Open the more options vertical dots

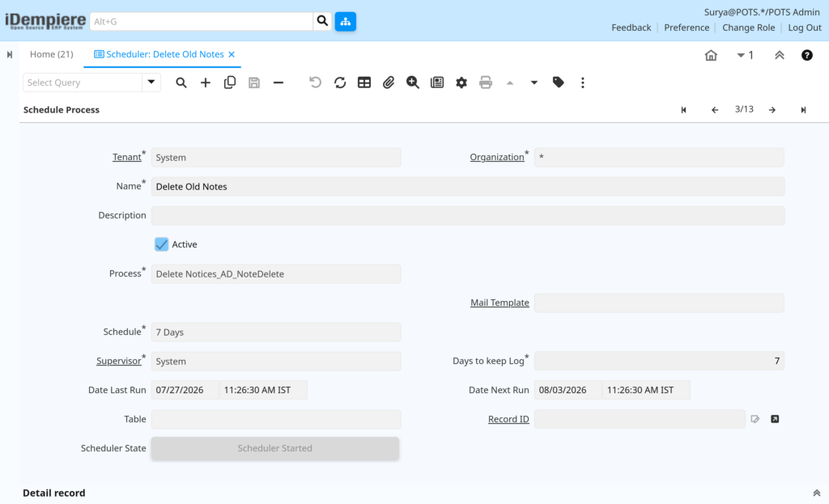tap(583, 83)
